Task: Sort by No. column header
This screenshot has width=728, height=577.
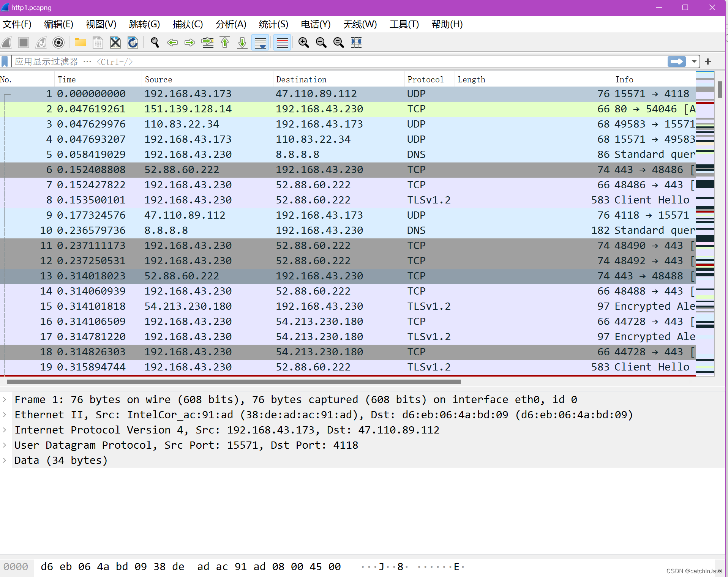Action: 27,79
